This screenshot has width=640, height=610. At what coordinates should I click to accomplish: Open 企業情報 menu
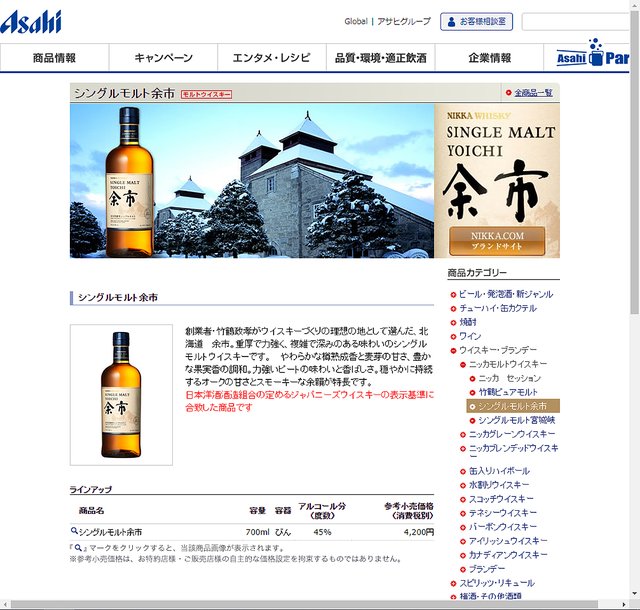489,58
